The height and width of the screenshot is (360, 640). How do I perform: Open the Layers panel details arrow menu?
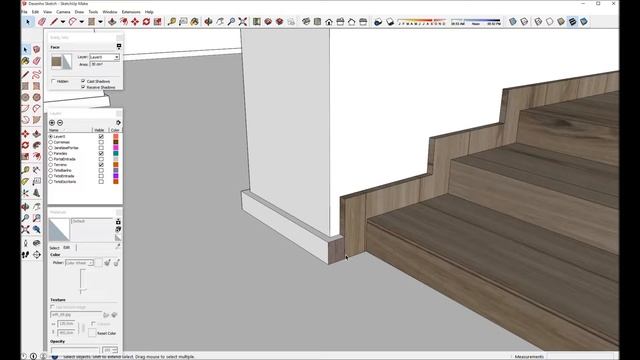point(118,122)
